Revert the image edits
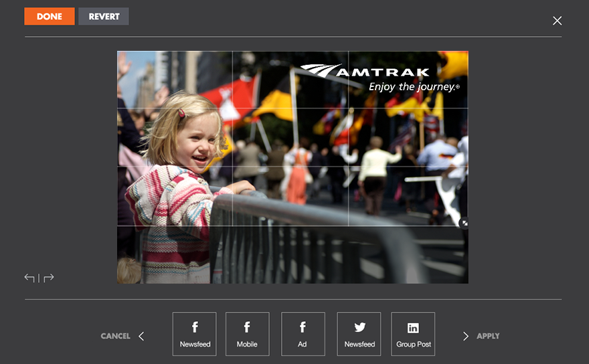The image size is (589, 364). click(x=104, y=17)
